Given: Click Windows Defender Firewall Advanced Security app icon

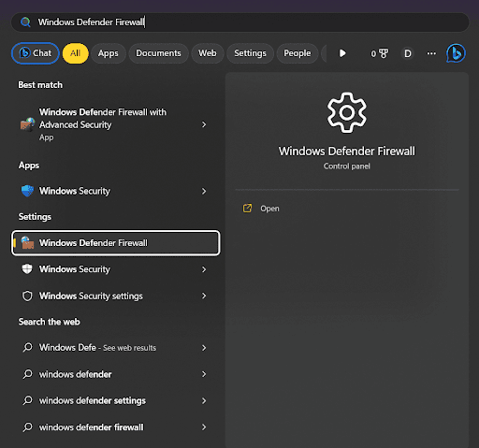Looking at the screenshot, I should [27, 124].
